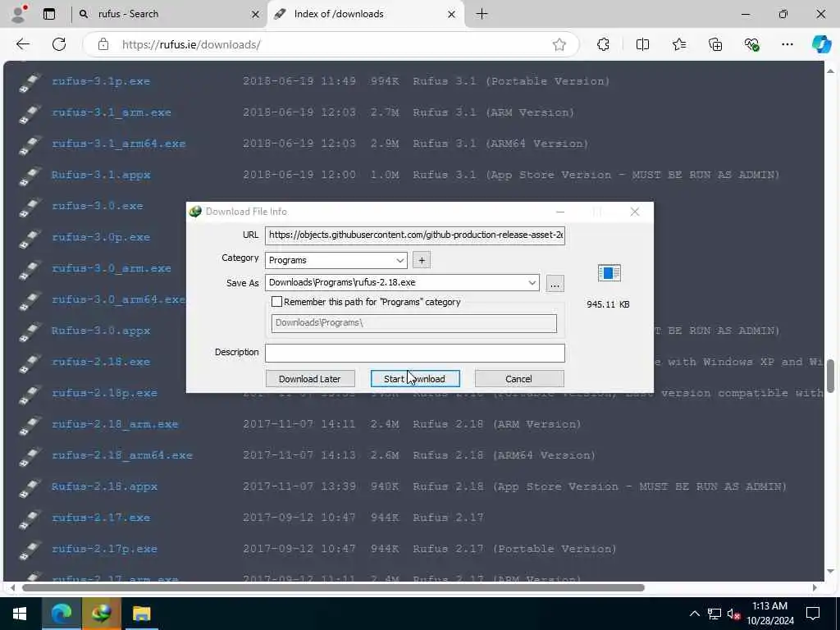Image resolution: width=840 pixels, height=630 pixels.
Task: Show hidden system tray icons
Action: point(694,614)
